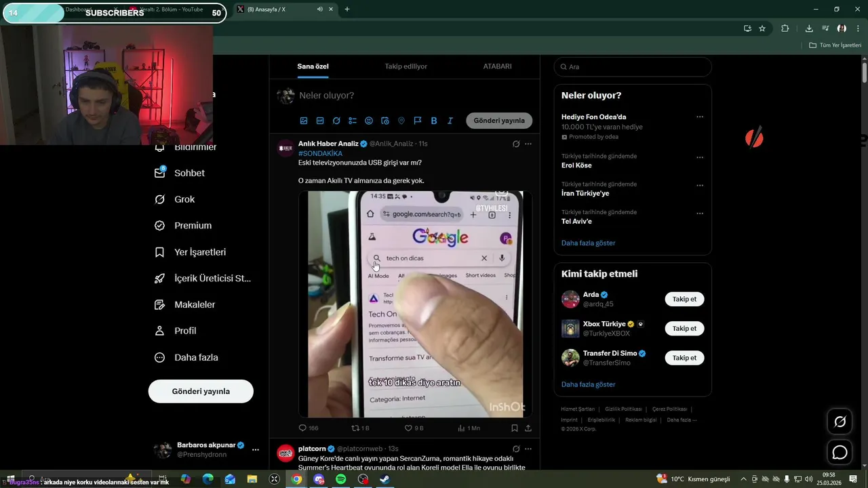Screen dimensions: 868x488
Task: Add an image to the new post
Action: [304, 121]
